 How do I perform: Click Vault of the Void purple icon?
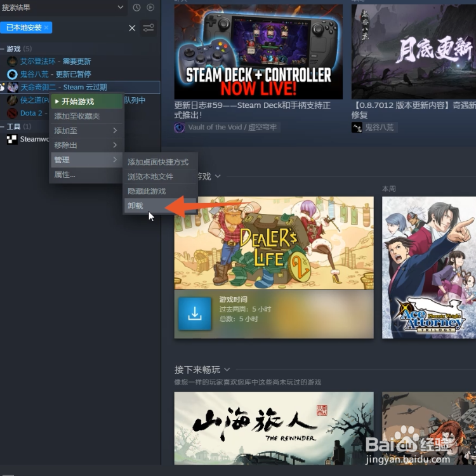coord(180,127)
